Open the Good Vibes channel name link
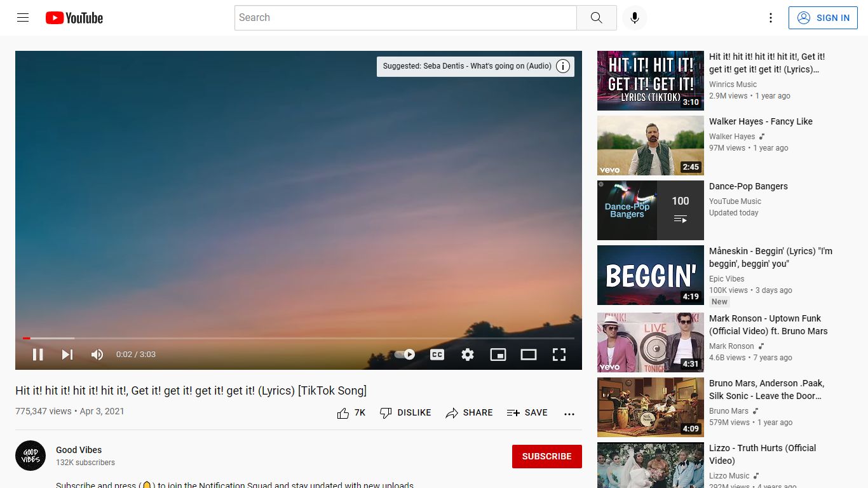Viewport: 868px width, 488px height. pos(79,450)
